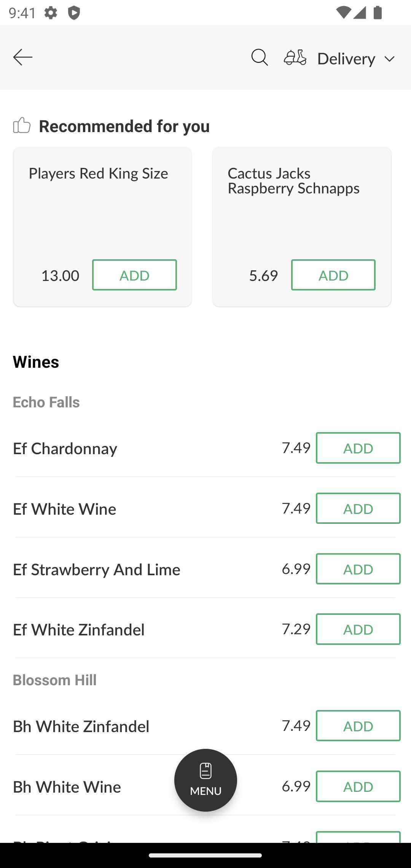Expand the Delivery dropdown chevron
411x868 pixels.
pyautogui.click(x=389, y=59)
